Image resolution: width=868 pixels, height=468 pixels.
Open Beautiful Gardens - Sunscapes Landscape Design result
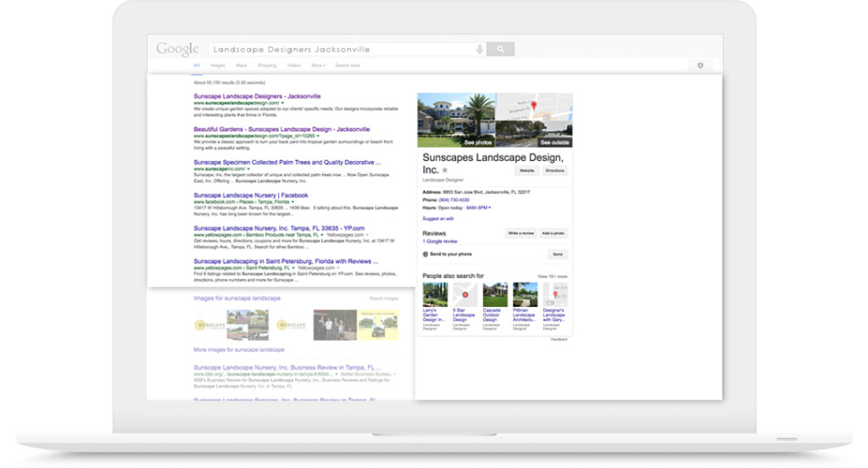(281, 129)
